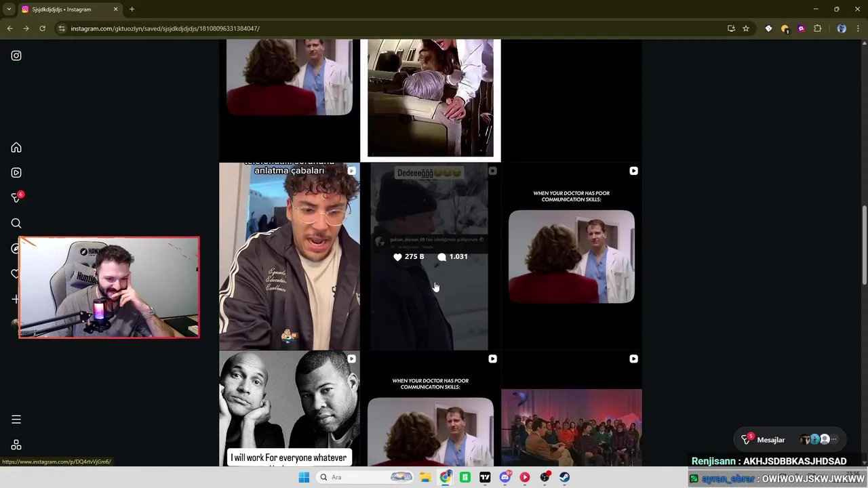Open Chrome from the taskbar

[445, 477]
